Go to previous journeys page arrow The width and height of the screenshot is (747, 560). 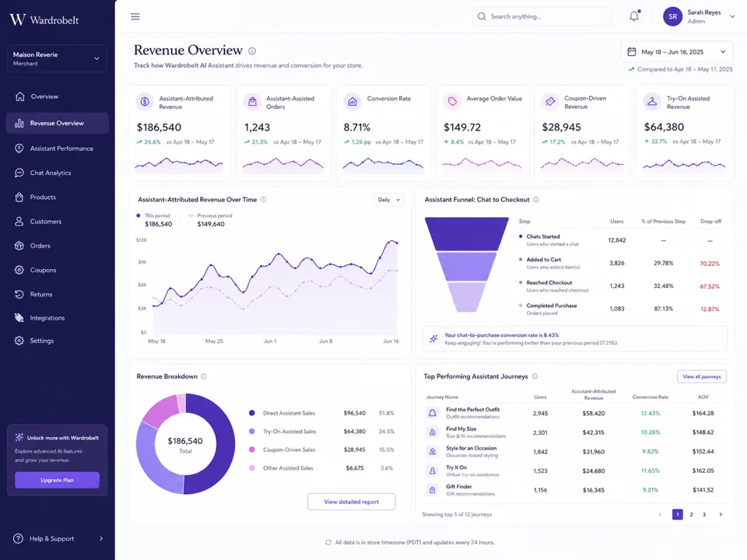660,514
